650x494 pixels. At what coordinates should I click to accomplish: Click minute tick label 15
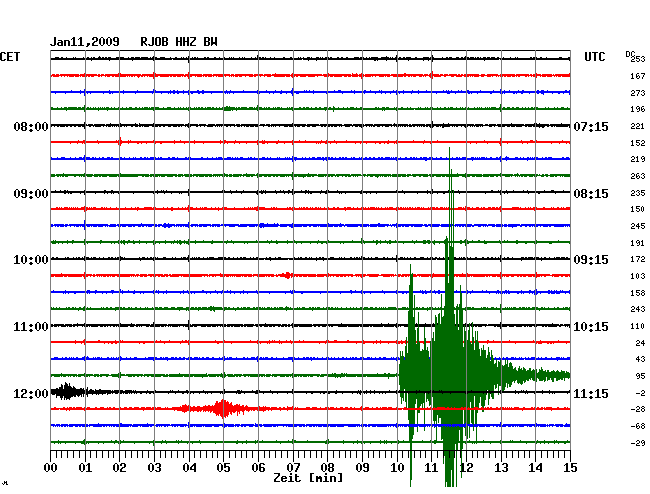point(570,467)
